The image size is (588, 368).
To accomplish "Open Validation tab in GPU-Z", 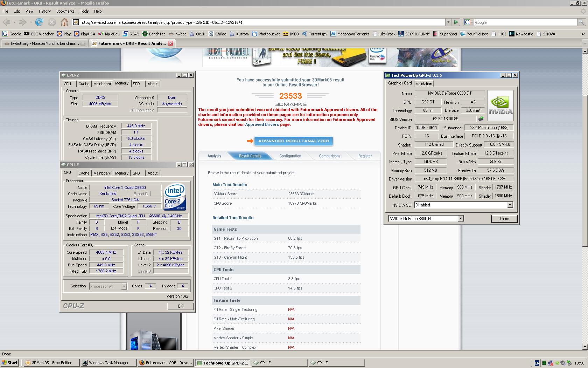I will pos(424,83).
